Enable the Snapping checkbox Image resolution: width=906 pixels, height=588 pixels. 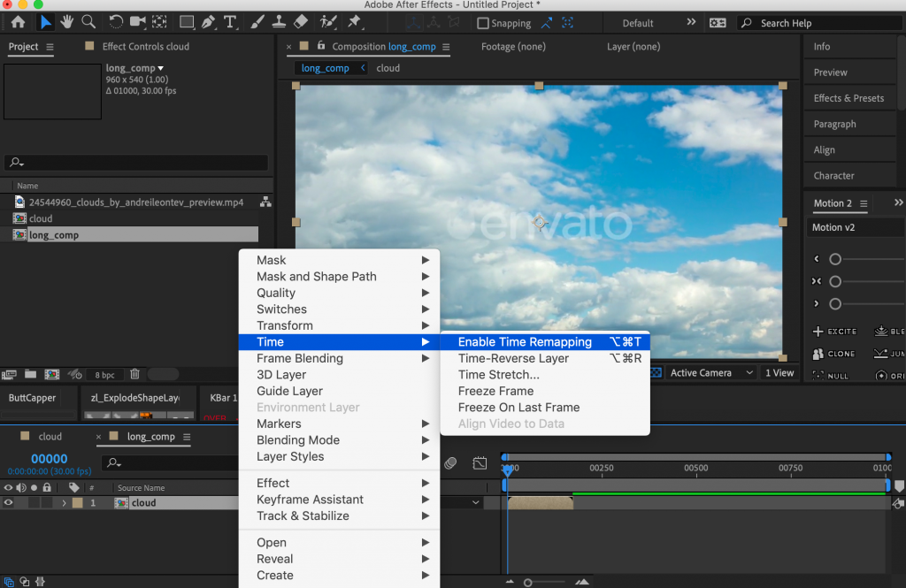pos(483,24)
